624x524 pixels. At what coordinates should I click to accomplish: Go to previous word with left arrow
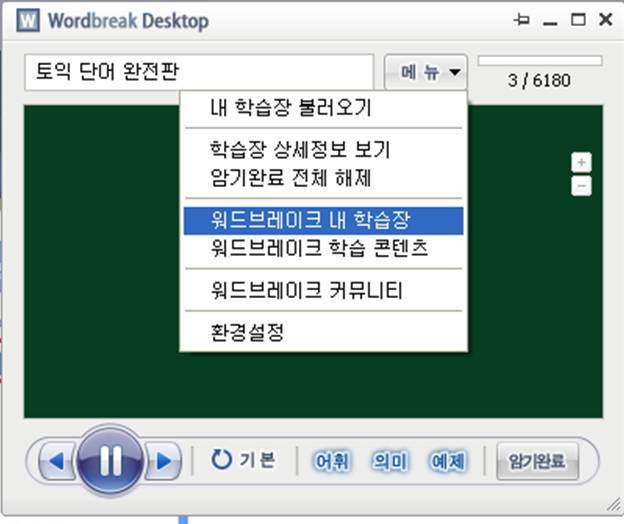click(x=57, y=462)
